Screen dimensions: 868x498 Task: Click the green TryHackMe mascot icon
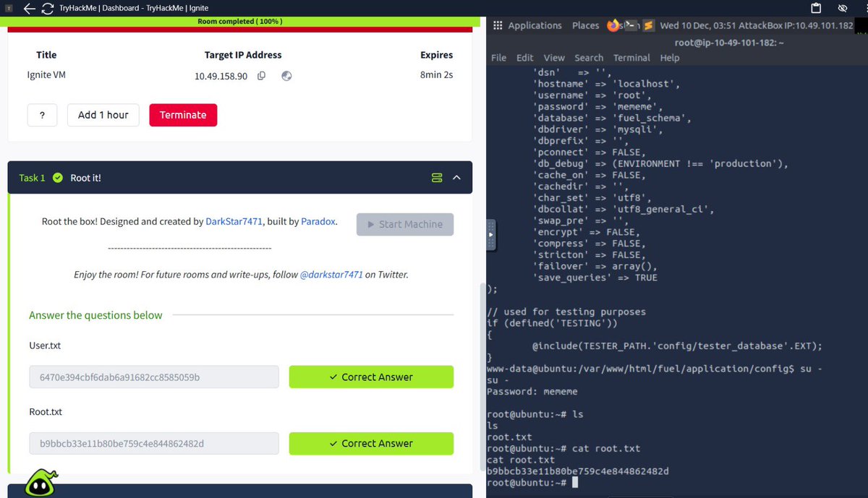click(42, 483)
